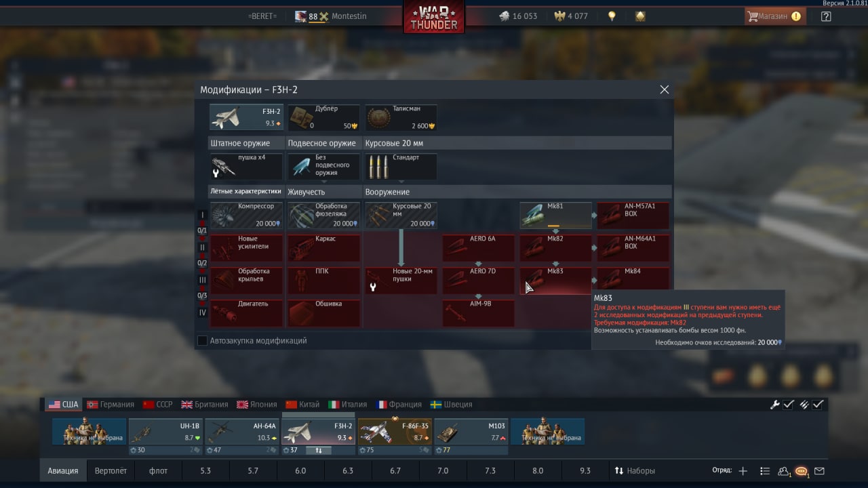Viewport: 868px width, 488px height.
Task: Switch to СССР nation tab
Action: [x=157, y=405]
